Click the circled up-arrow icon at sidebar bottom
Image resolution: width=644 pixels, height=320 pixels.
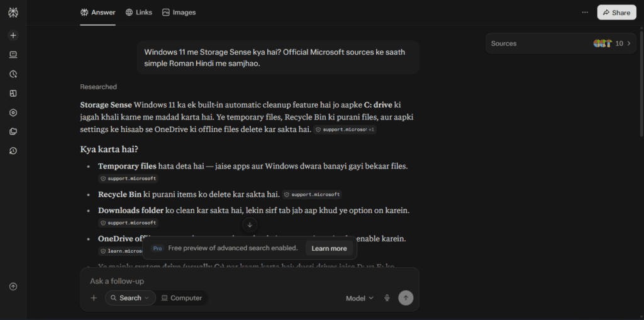pos(13,287)
